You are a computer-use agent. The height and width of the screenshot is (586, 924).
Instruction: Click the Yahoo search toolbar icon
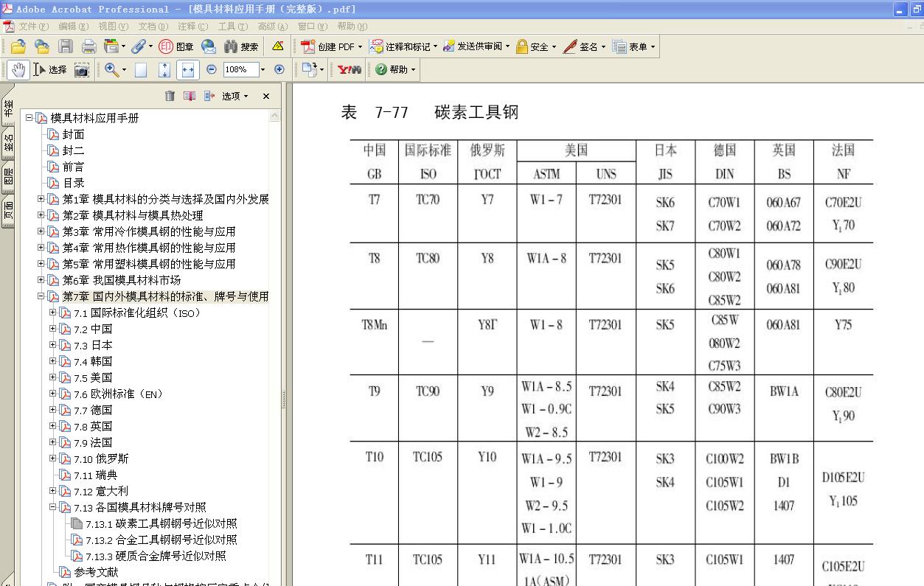click(350, 69)
